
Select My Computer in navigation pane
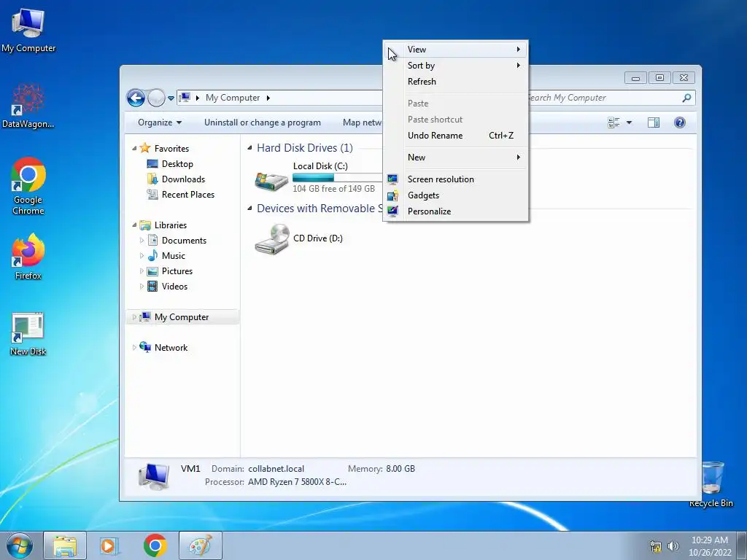pyautogui.click(x=182, y=317)
